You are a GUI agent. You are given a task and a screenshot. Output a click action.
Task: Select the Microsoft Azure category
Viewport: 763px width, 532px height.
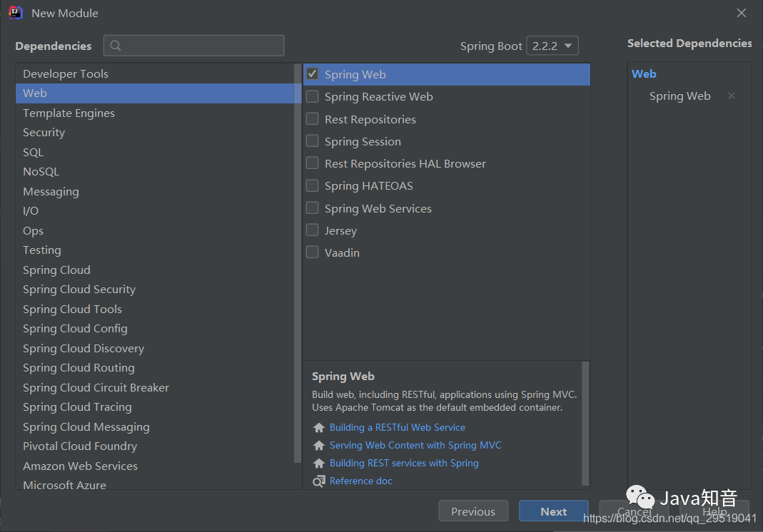tap(155, 484)
